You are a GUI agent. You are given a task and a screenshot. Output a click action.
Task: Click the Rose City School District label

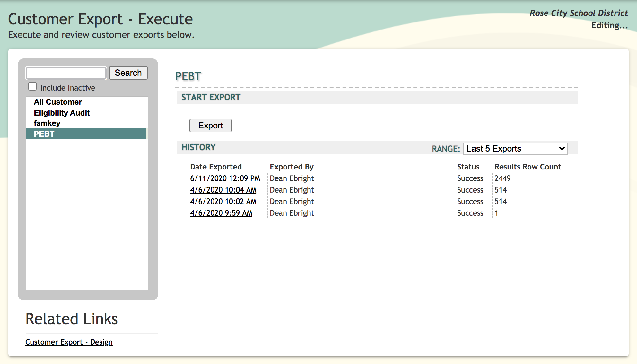tap(579, 13)
